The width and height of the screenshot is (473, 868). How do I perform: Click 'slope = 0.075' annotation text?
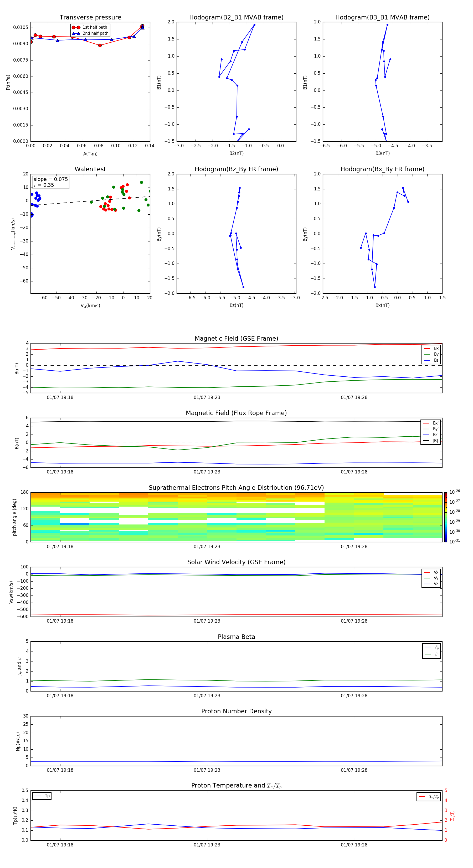point(51,179)
